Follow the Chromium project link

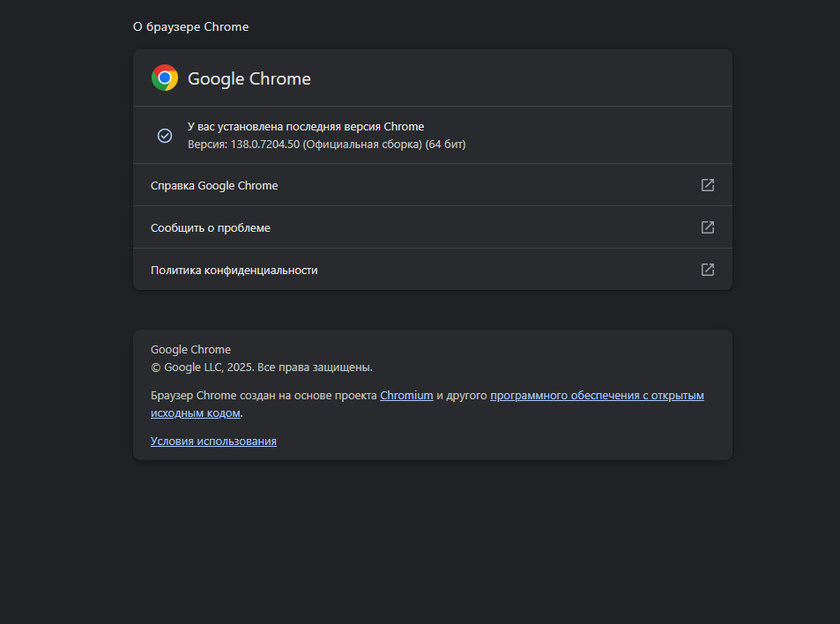406,396
